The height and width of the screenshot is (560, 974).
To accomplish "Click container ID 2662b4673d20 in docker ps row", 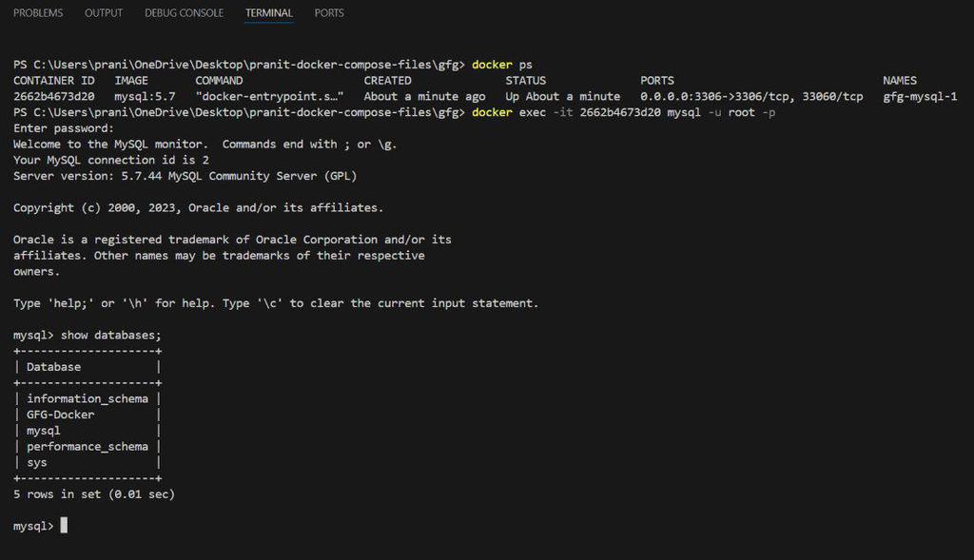I will click(x=54, y=96).
